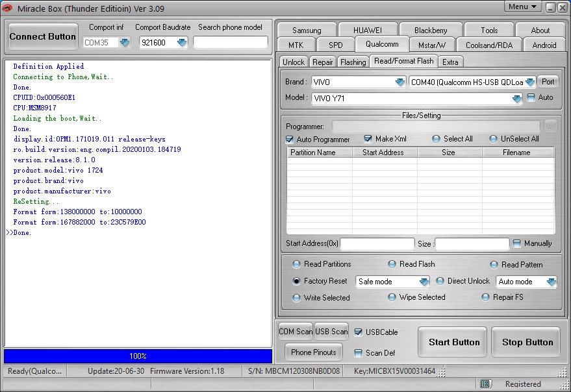Viewport: 571px width, 392px height.
Task: Toggle the Make Xml checkbox
Action: click(x=368, y=139)
